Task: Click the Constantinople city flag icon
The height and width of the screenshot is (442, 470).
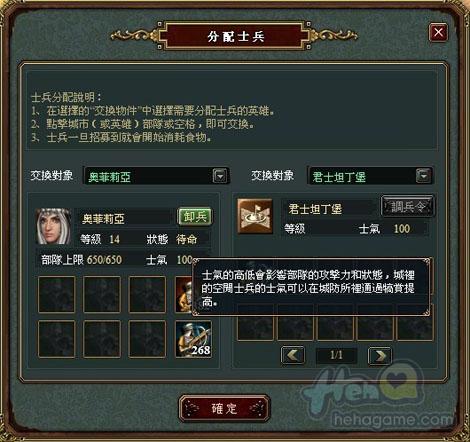Action: point(255,216)
